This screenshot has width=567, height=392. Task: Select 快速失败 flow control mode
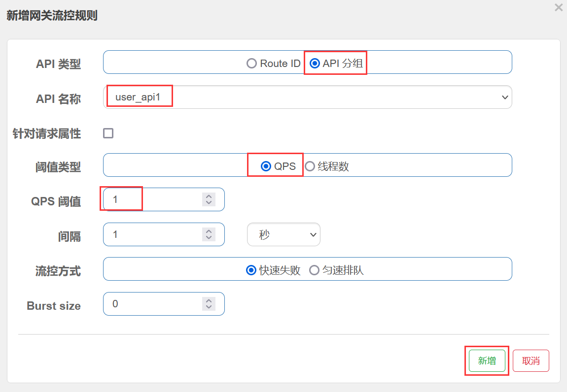coord(251,270)
